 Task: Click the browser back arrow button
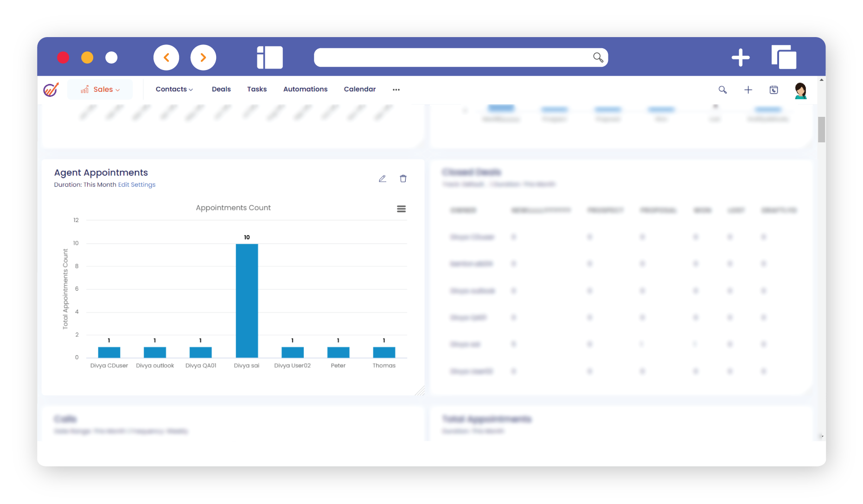click(x=166, y=57)
